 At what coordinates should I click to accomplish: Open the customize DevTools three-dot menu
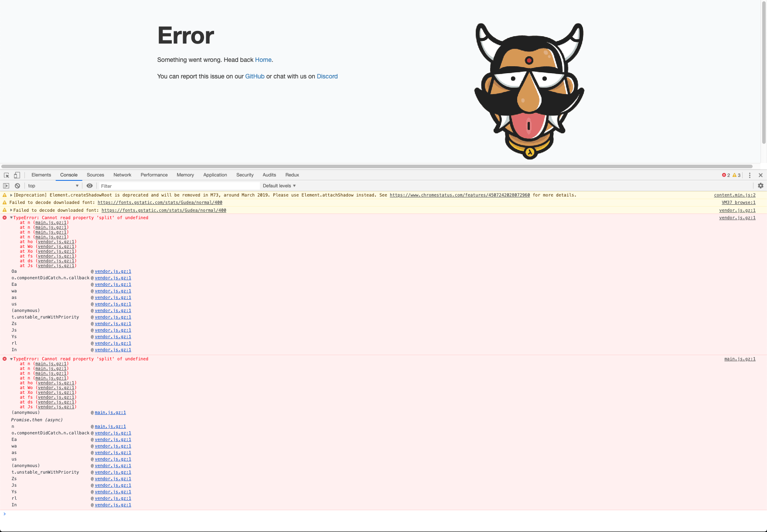point(750,175)
